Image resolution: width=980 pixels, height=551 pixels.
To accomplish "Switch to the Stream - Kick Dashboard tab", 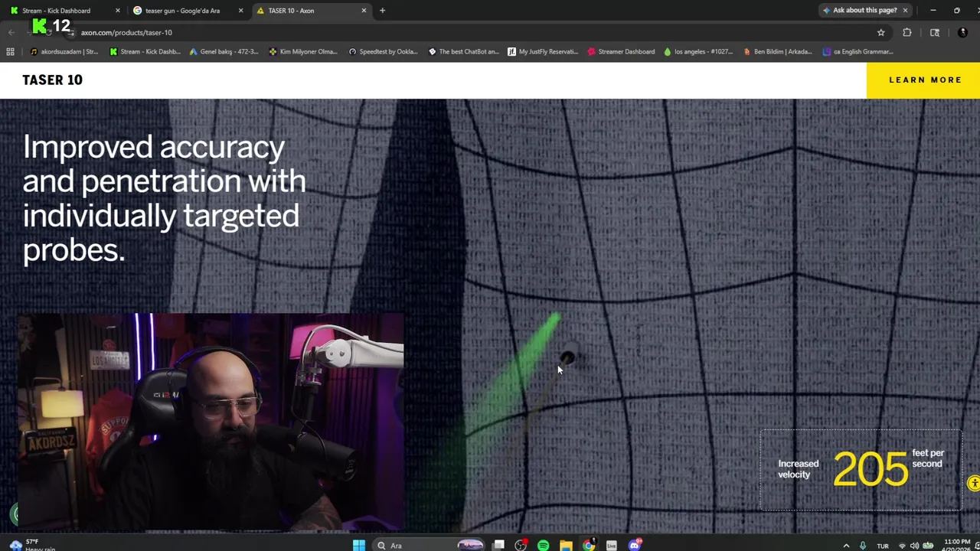I will click(57, 11).
